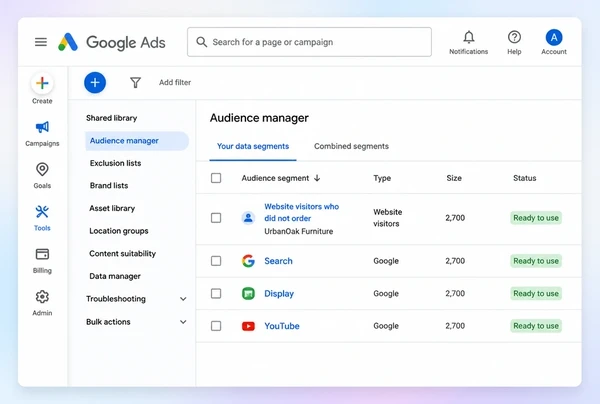Check the Website visitors who did not order row

[216, 218]
